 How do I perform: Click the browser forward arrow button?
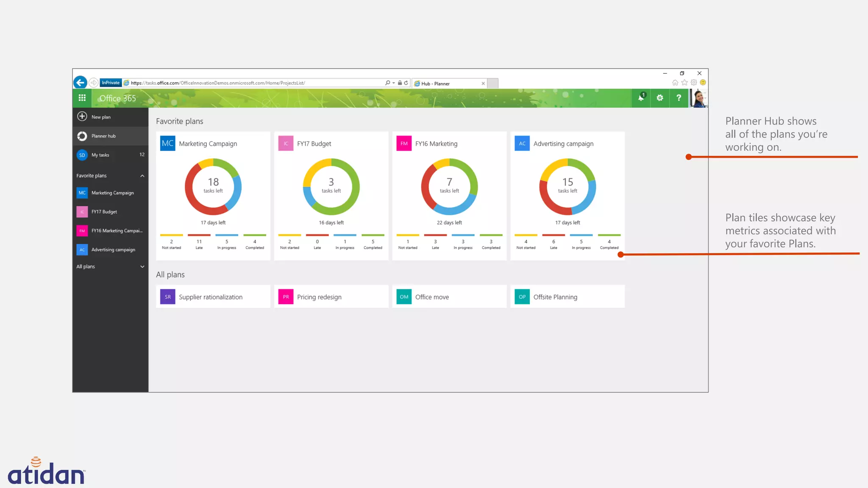coord(94,83)
